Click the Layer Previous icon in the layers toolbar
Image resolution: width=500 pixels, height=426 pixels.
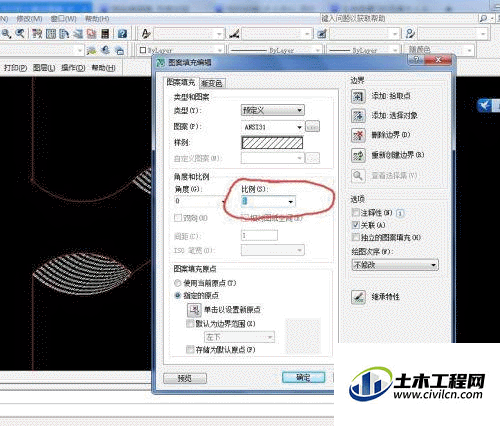106,51
